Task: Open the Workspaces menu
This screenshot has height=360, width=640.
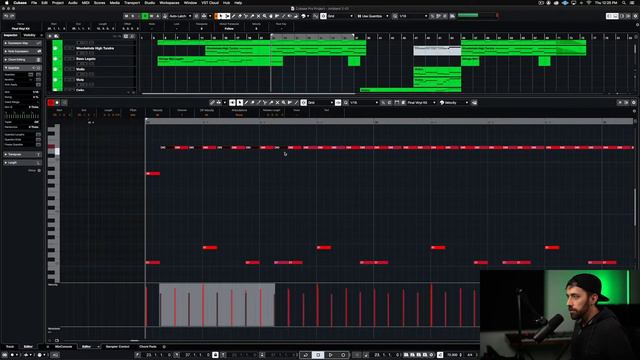Action: point(169,2)
